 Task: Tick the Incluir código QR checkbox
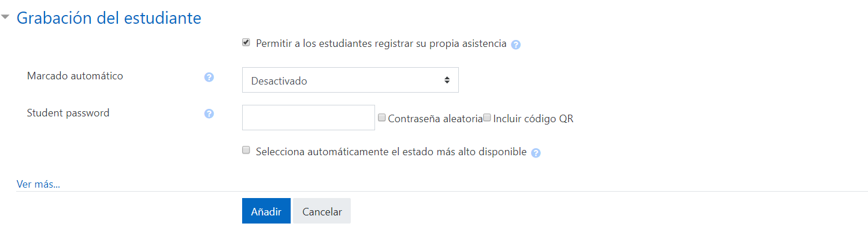pyautogui.click(x=487, y=118)
